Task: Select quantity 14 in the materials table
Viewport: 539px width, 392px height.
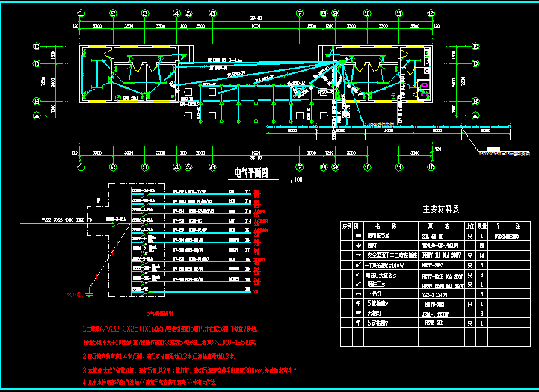Action: pyautogui.click(x=481, y=255)
